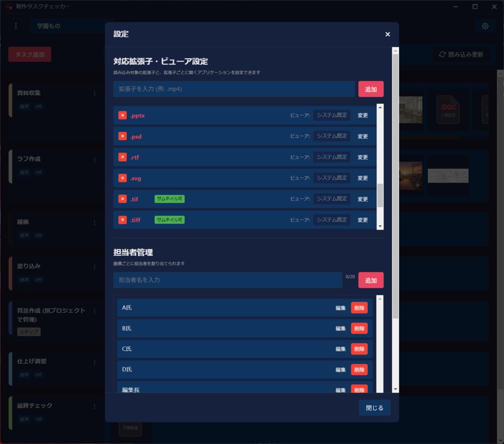Click 変更 next to the .svg viewer
The width and height of the screenshot is (504, 444).
click(x=362, y=178)
